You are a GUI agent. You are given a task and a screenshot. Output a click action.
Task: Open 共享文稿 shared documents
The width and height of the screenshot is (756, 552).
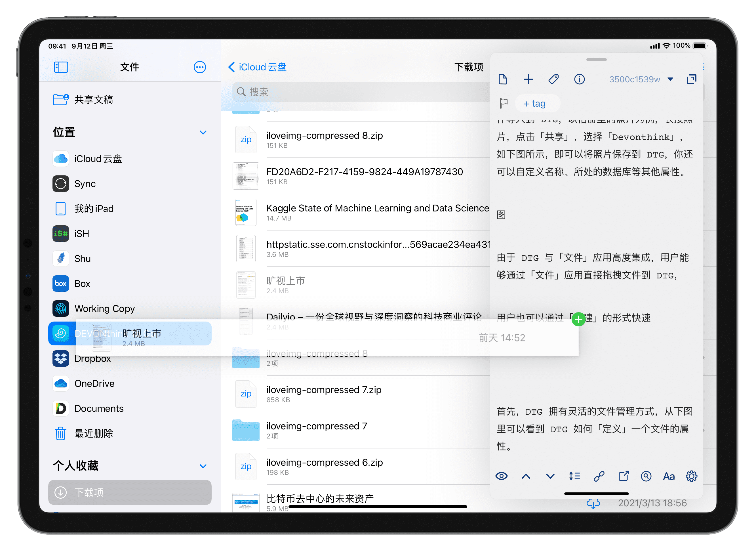pyautogui.click(x=130, y=100)
